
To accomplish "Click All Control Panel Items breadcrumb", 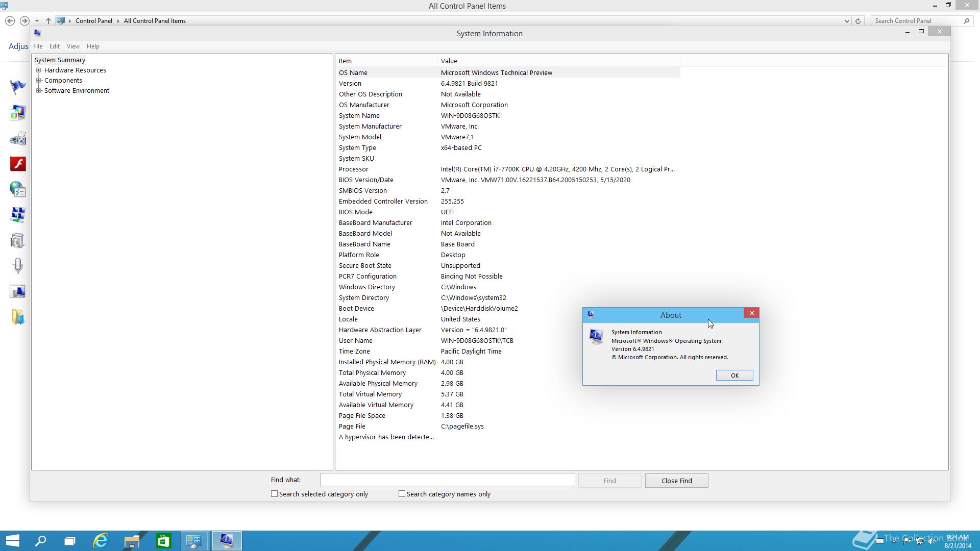I will [155, 21].
